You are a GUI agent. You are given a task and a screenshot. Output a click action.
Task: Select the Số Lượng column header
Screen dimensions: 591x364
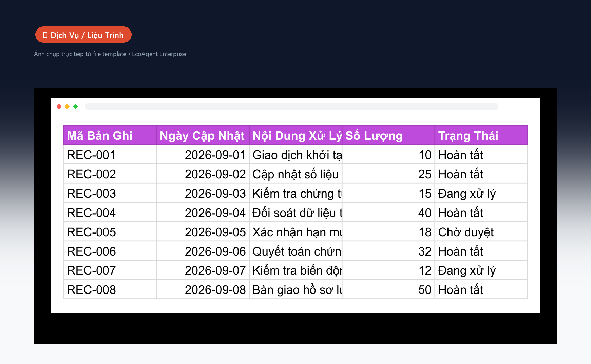[388, 135]
